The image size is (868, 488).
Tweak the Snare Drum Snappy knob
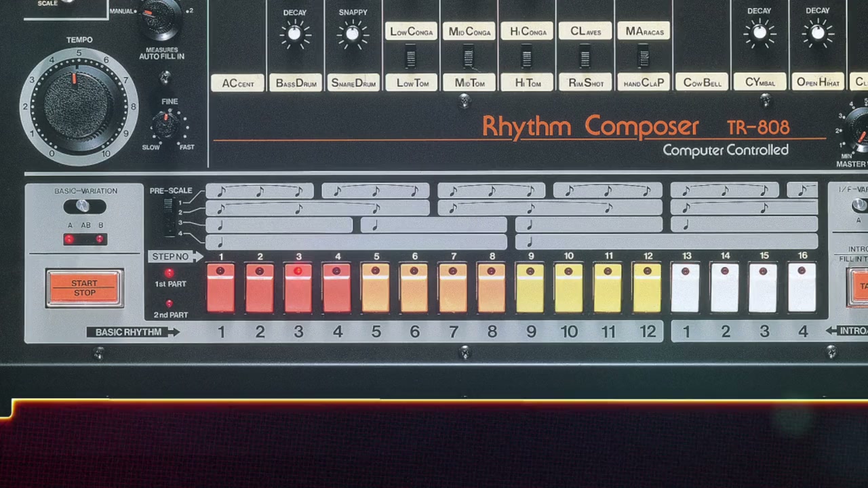click(353, 33)
